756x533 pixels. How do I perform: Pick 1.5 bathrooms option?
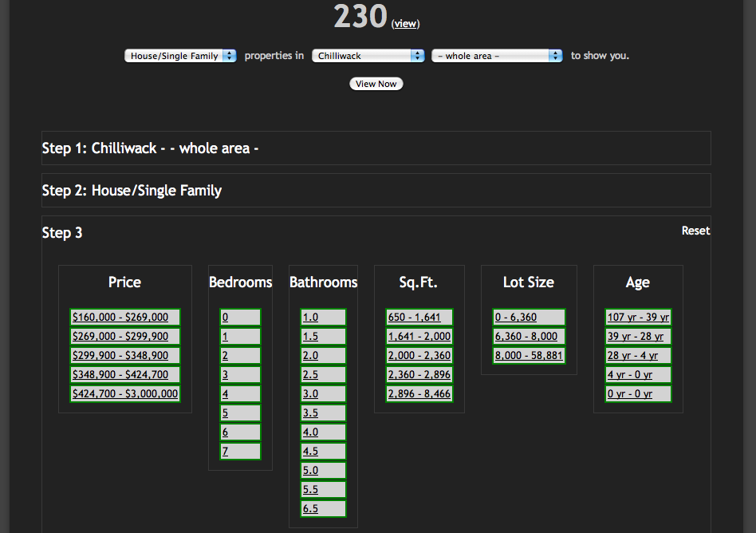point(323,336)
